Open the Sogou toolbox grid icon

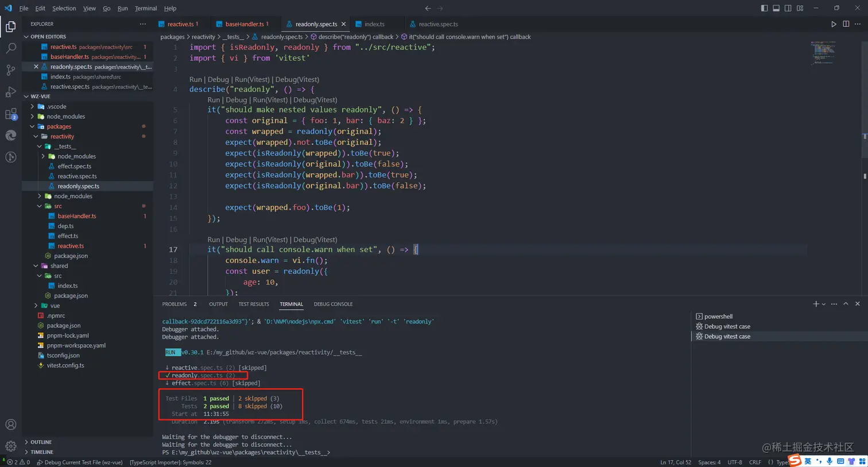(x=862, y=461)
